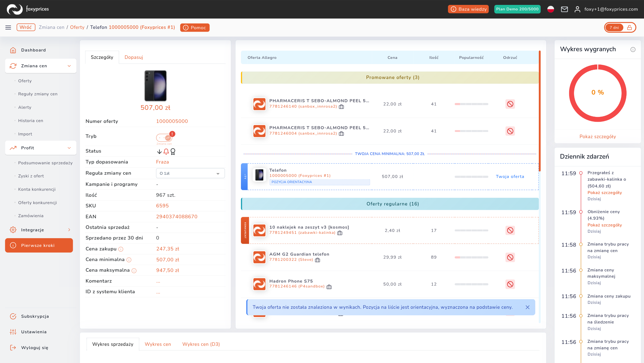Click info icon next to Cena zakupu

pos(121,249)
